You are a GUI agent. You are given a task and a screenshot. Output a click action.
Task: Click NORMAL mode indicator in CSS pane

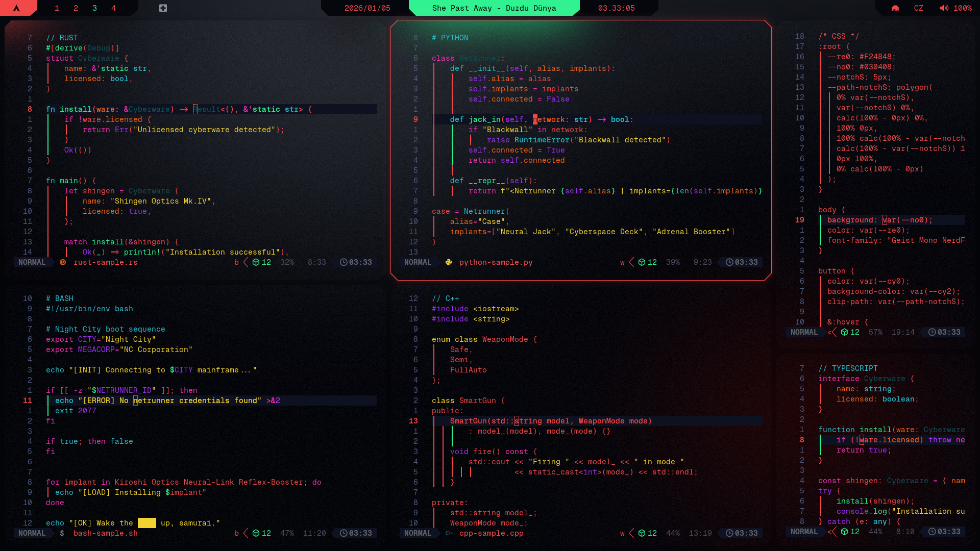click(804, 332)
